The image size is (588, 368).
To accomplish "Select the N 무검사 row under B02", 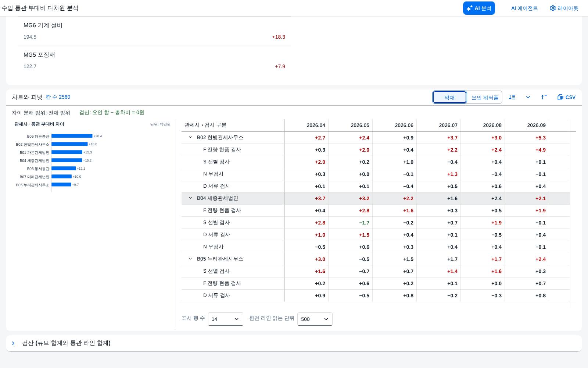I will tap(376, 174).
